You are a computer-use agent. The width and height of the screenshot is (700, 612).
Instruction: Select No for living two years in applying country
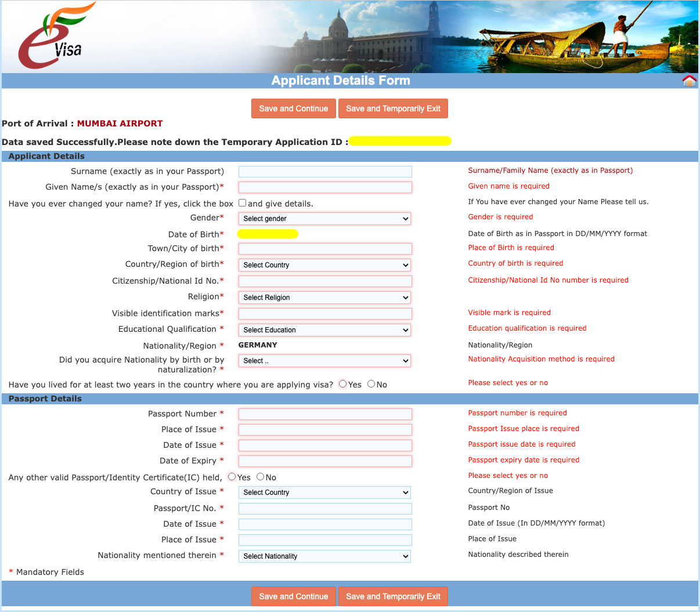tap(370, 383)
